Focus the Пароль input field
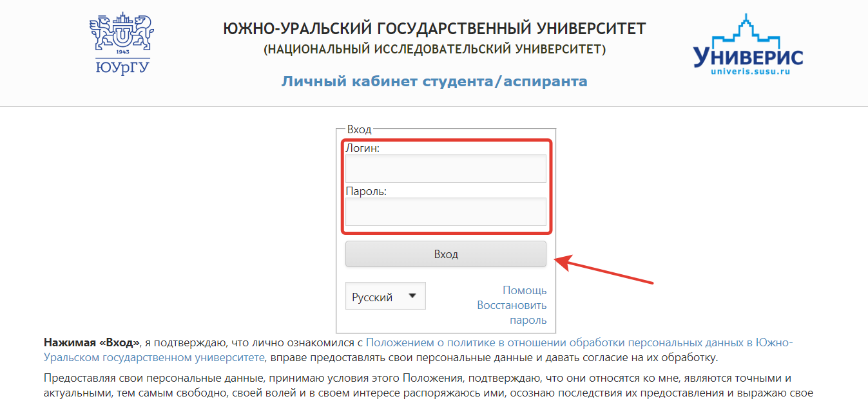 click(445, 212)
